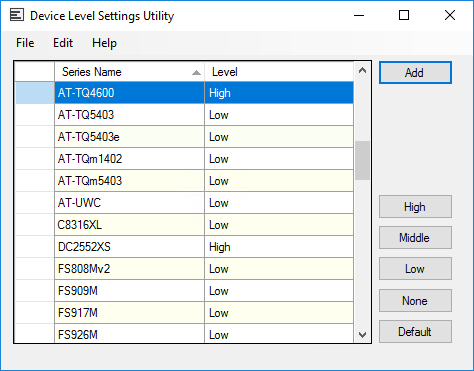The height and width of the screenshot is (371, 474).
Task: Click the Level column header
Action: [279, 72]
